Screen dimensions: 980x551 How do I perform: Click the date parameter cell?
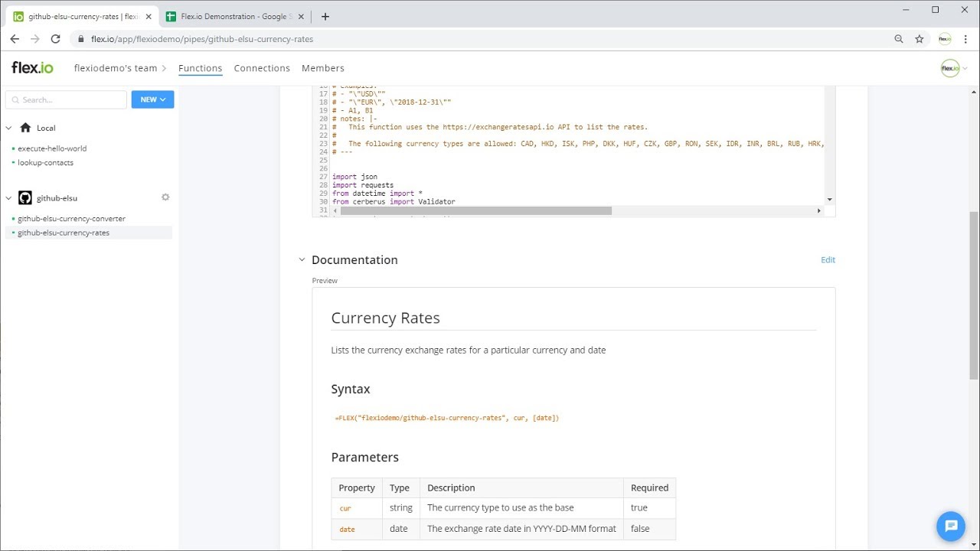point(348,529)
